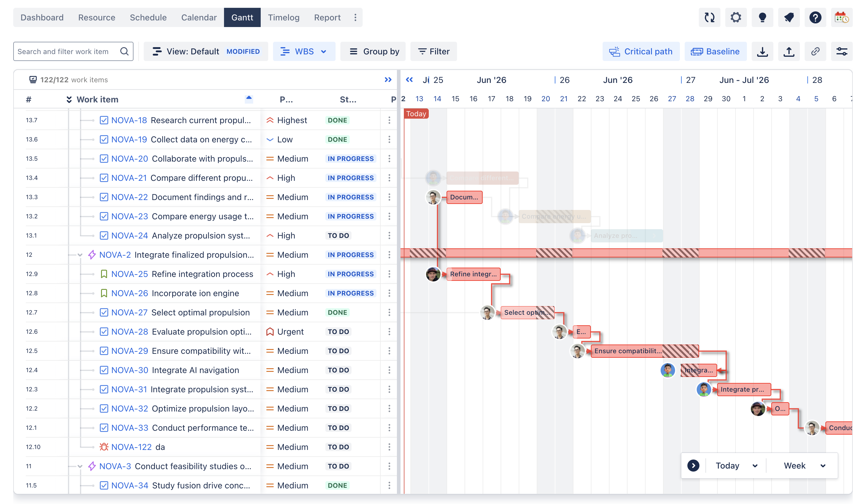Image resolution: width=866 pixels, height=504 pixels.
Task: Click the upload import icon
Action: coord(789,51)
